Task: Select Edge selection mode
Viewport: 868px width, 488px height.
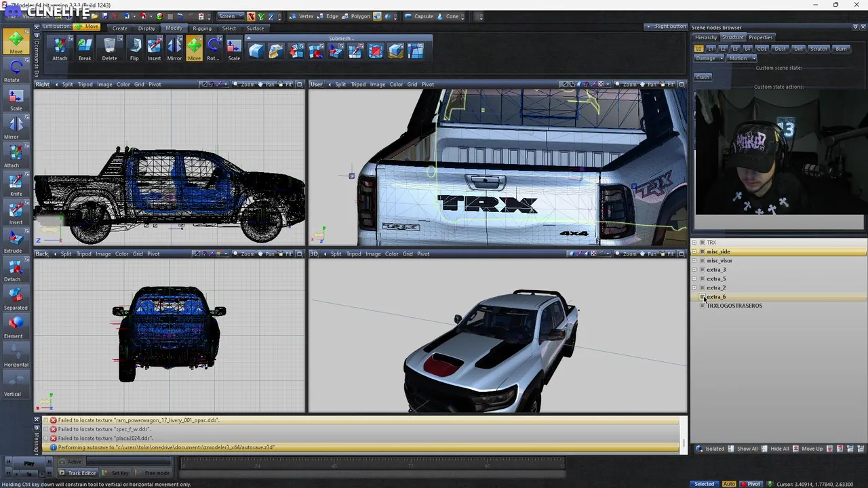Action: pos(327,16)
